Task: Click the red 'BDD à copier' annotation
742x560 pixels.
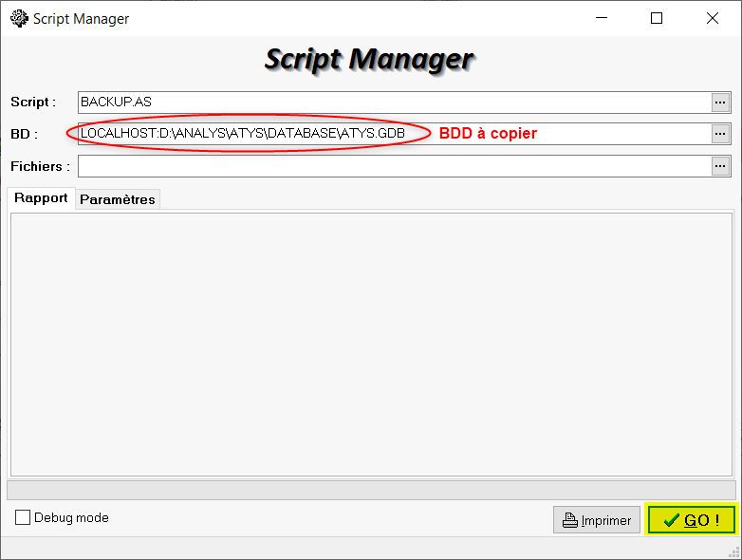Action: click(488, 134)
